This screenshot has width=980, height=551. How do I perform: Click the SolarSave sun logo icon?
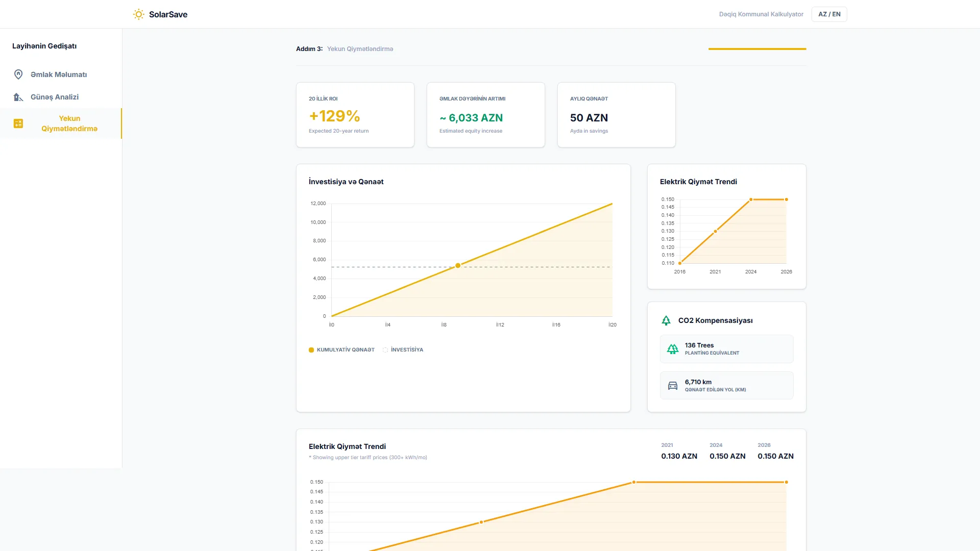click(x=138, y=14)
